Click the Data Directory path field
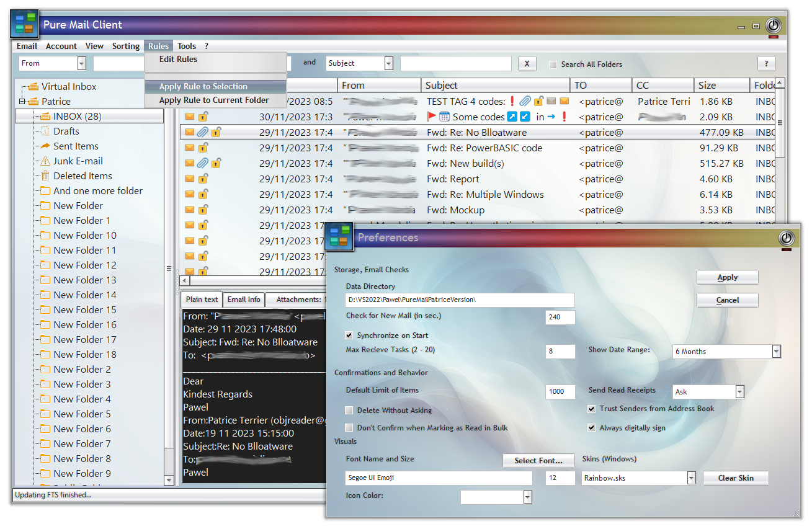 click(460, 300)
